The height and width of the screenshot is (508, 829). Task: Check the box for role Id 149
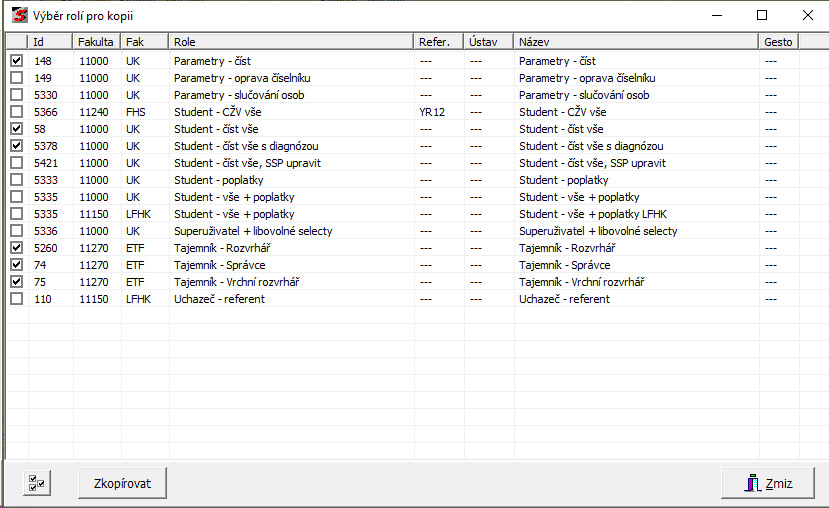pyautogui.click(x=16, y=78)
